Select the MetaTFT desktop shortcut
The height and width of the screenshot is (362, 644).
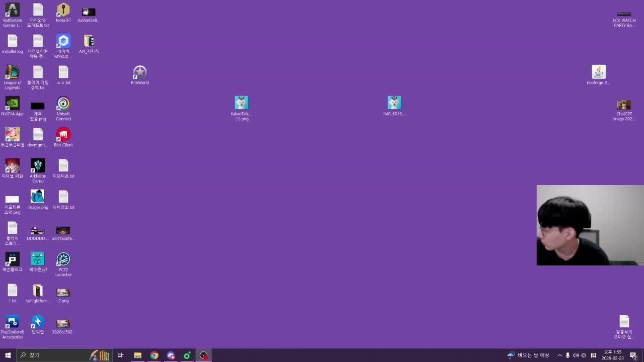click(63, 13)
